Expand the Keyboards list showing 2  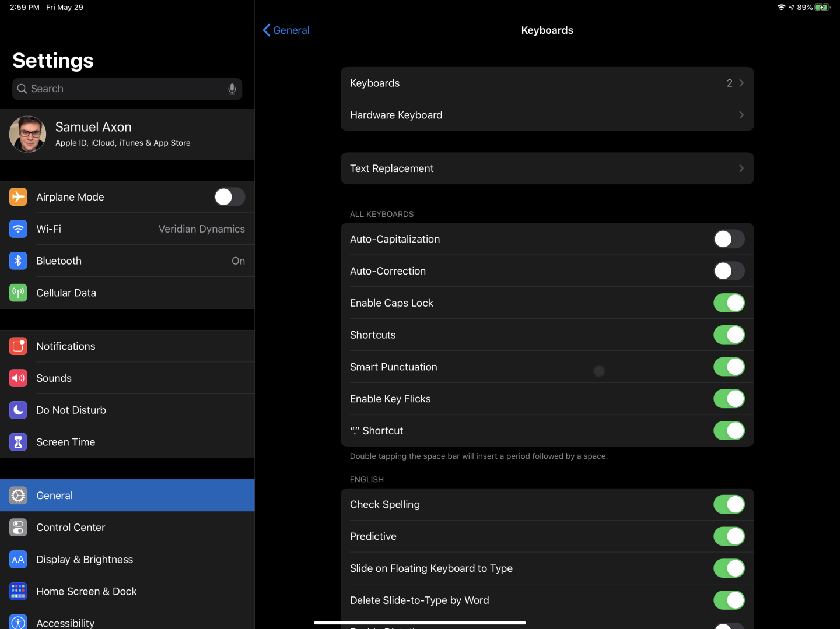[547, 83]
